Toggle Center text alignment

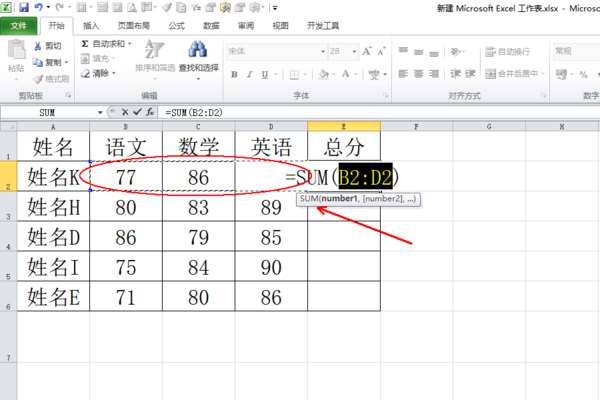(419, 73)
